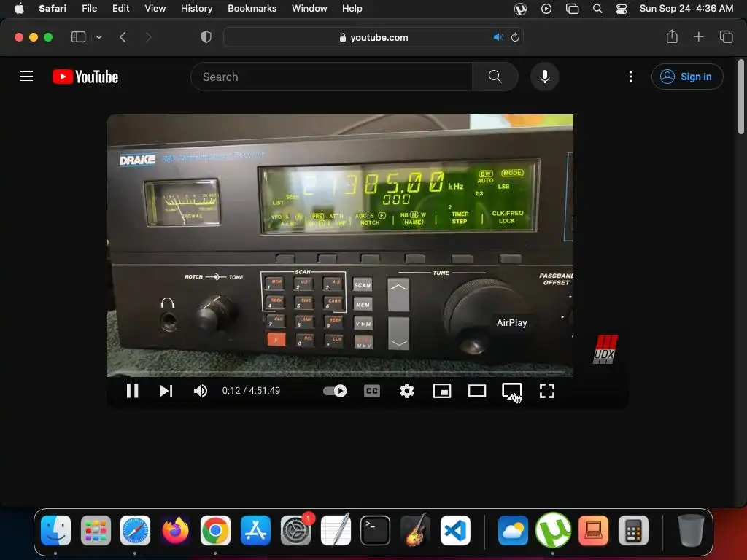Open the File menu
The width and height of the screenshot is (747, 560).
(x=89, y=8)
